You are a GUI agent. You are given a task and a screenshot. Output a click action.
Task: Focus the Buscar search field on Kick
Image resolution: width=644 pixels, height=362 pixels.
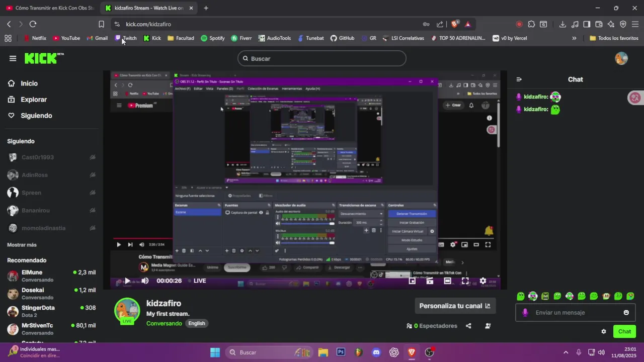click(322, 59)
